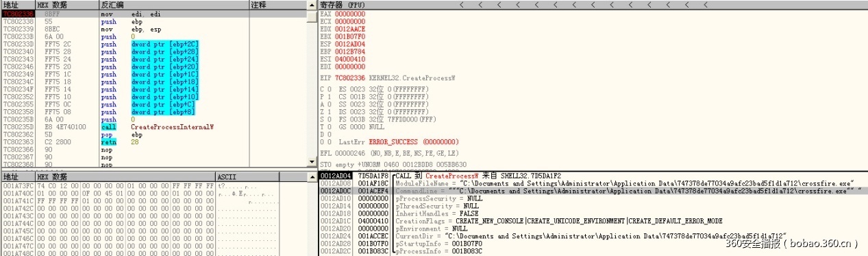Viewport: 868px width, 256px height.
Task: Select the InheritHandles = FALSE stack row
Action: pyautogui.click(x=593, y=213)
